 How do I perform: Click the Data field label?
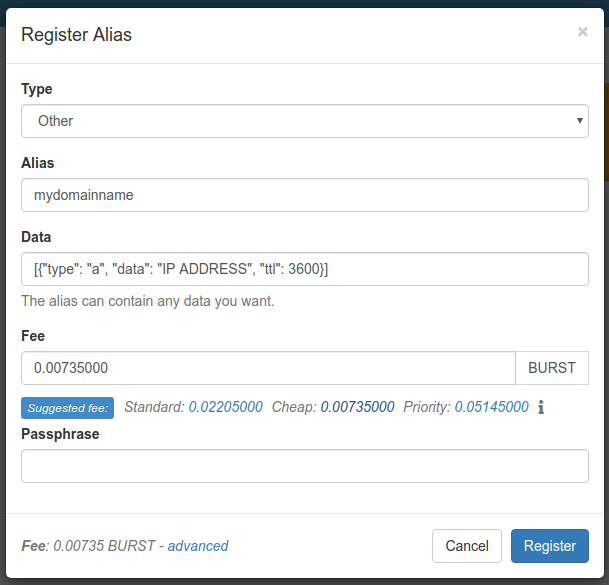click(x=36, y=237)
